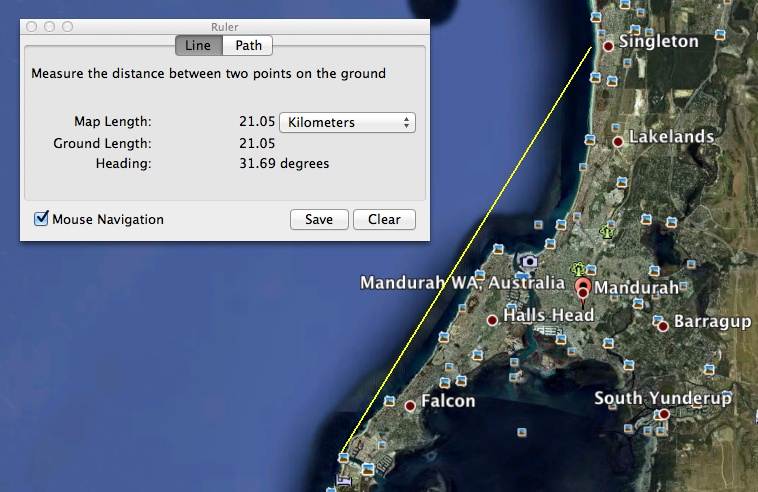Close the Ruler window
Image resolution: width=758 pixels, height=492 pixels.
(31, 27)
